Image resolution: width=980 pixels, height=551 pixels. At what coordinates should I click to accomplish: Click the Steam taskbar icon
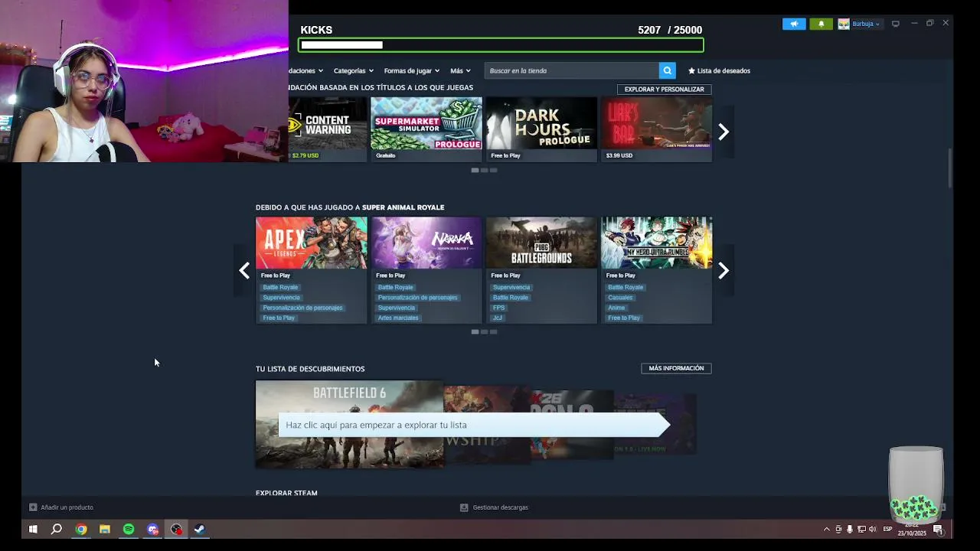click(x=200, y=529)
